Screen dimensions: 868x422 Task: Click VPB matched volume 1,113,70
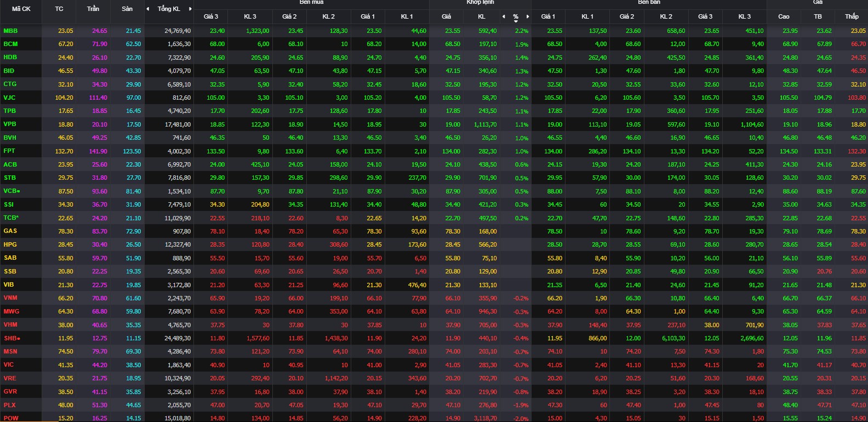(486, 124)
